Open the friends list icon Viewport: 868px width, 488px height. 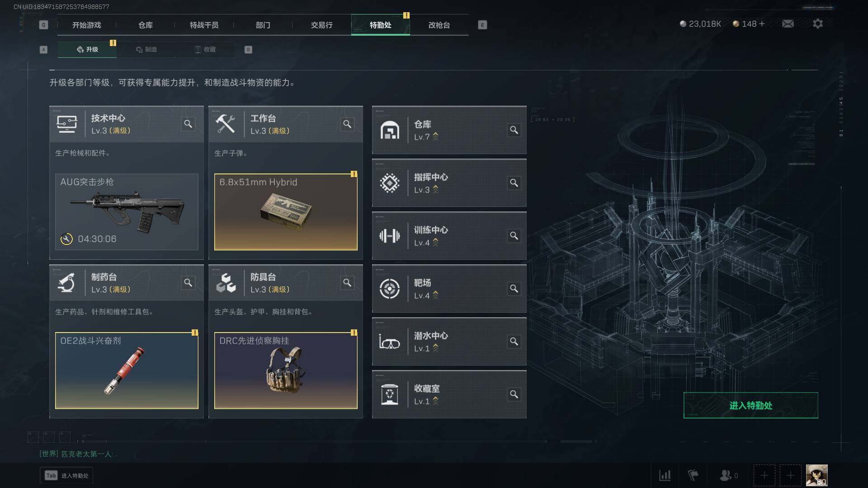click(x=725, y=475)
